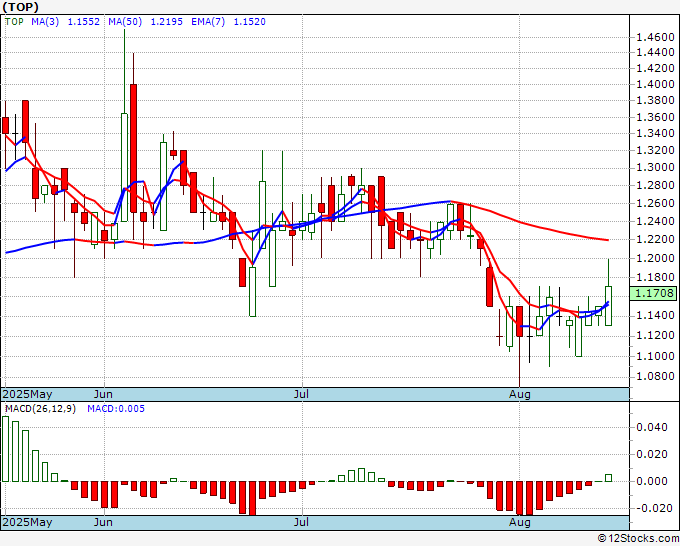
Task: Click the 1.1000 price axis label
Action: tap(655, 356)
